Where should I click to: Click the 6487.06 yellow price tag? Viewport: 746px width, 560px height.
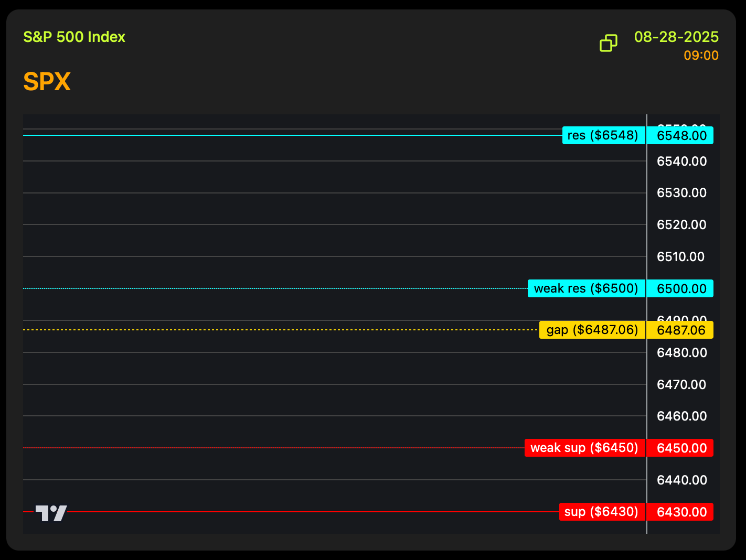680,330
